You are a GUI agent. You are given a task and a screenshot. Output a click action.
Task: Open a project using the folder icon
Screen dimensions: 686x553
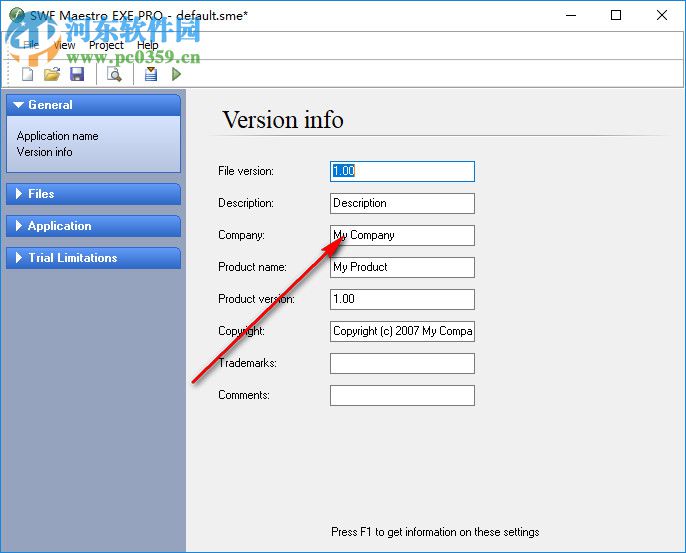pos(52,74)
